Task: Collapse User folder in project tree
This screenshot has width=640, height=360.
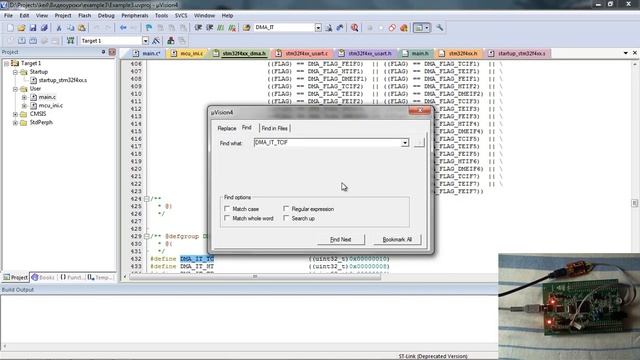Action: 15,89
